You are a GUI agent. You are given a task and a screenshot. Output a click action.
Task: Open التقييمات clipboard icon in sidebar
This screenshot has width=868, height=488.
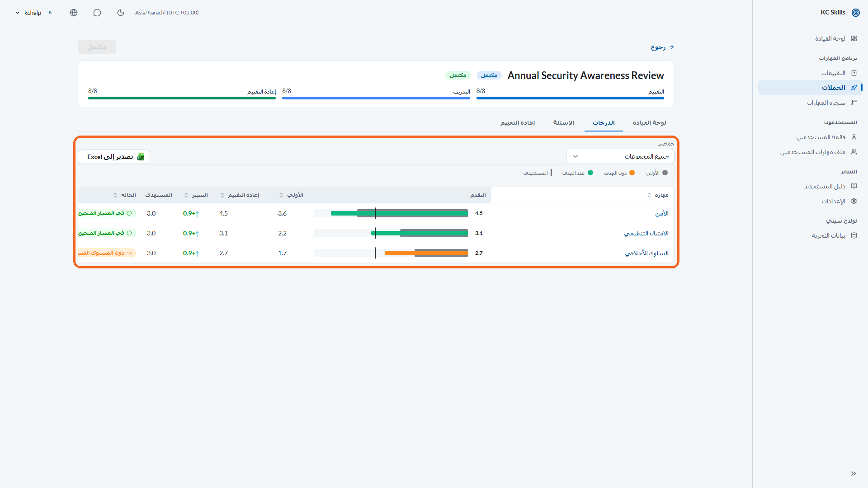(854, 73)
